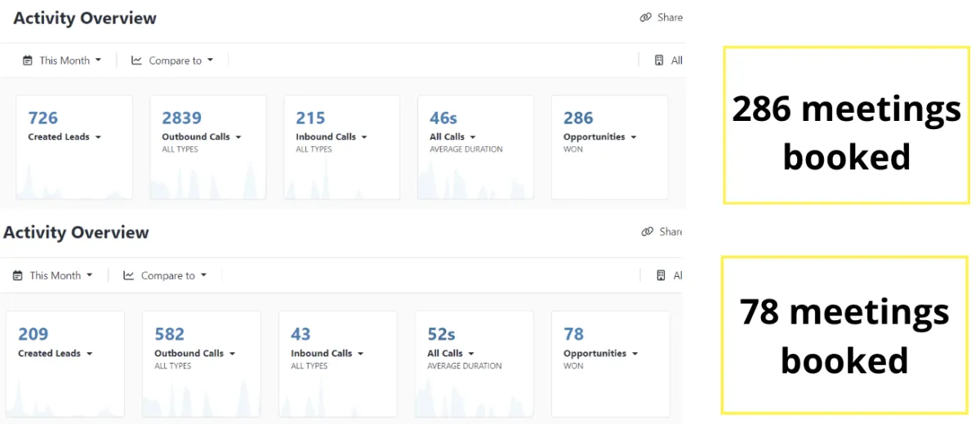Click the calendar icon in top This Month filter

[x=28, y=60]
